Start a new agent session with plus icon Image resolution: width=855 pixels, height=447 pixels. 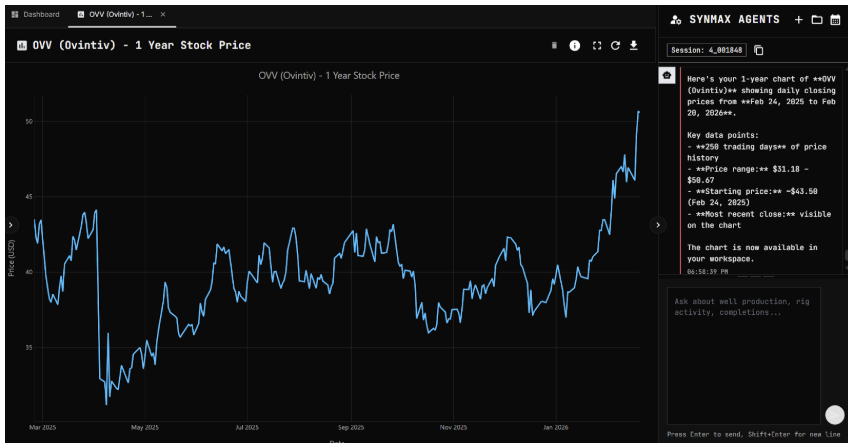(798, 20)
